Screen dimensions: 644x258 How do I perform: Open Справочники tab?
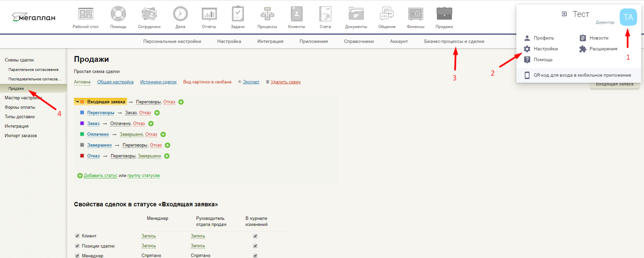359,41
